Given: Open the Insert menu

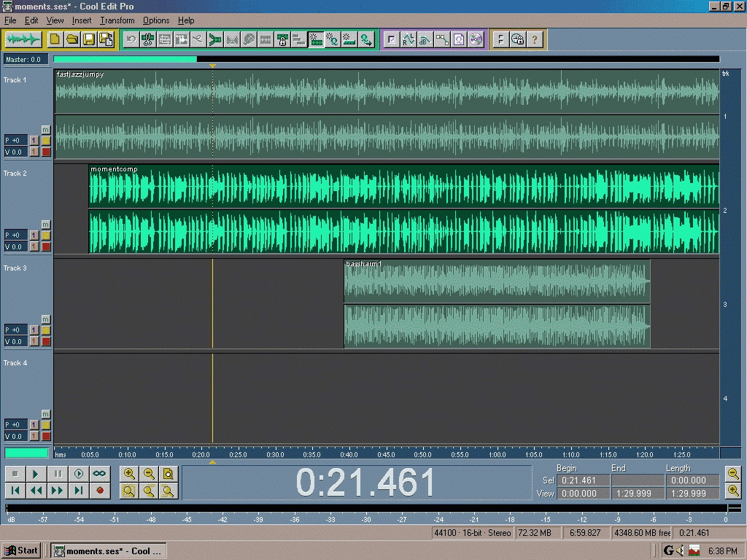Looking at the screenshot, I should [x=82, y=20].
